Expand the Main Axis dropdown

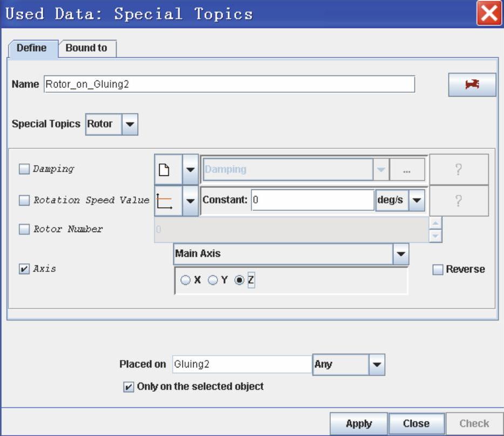click(x=400, y=254)
